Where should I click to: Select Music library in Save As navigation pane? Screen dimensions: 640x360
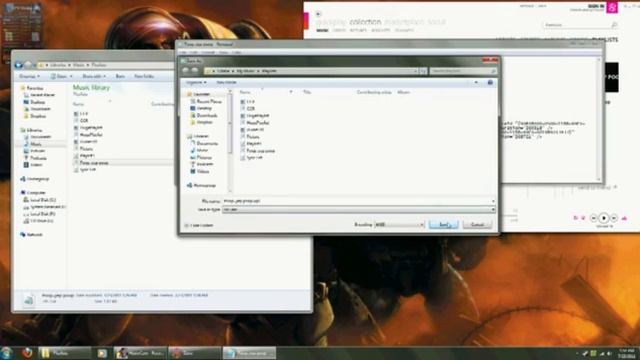(x=199, y=150)
